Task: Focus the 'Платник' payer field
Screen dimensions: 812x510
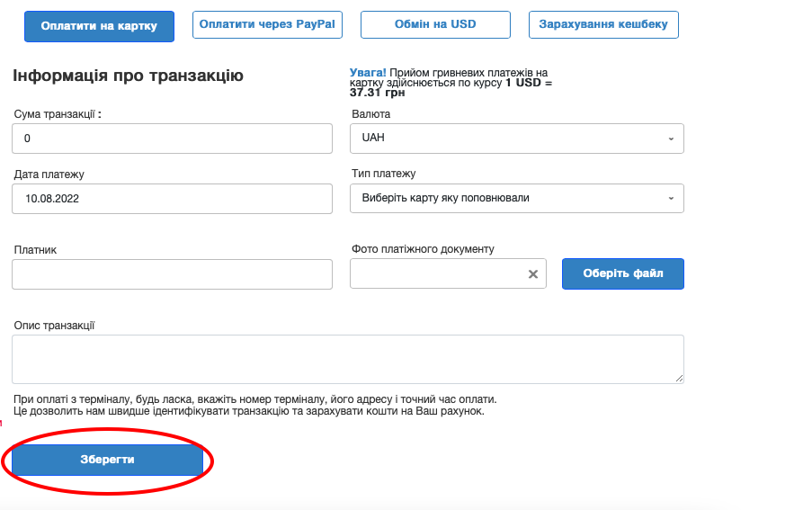Action: point(172,274)
